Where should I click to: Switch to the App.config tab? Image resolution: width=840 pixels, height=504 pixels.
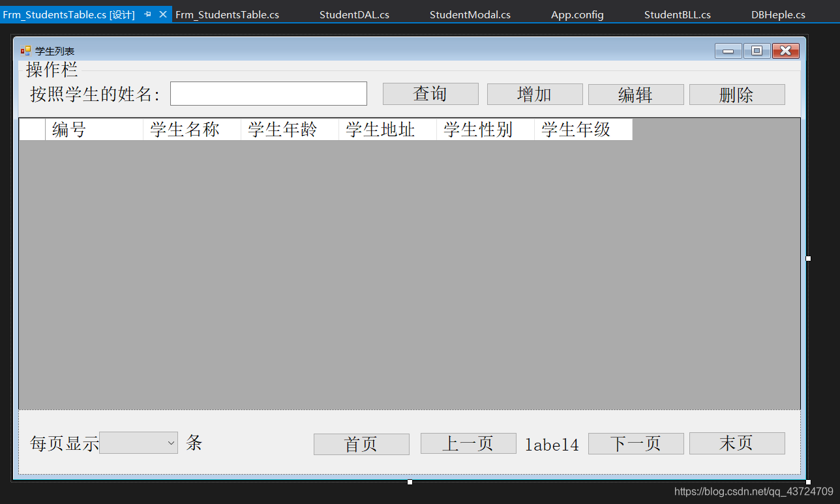pyautogui.click(x=577, y=14)
